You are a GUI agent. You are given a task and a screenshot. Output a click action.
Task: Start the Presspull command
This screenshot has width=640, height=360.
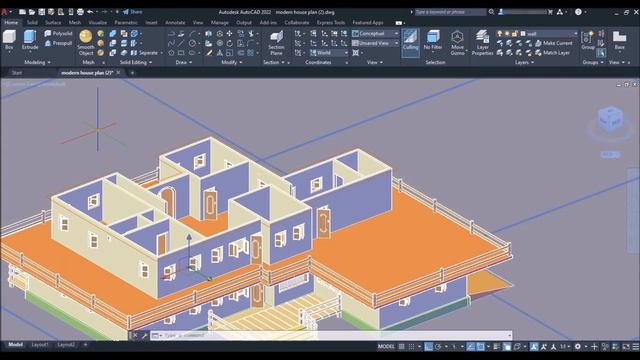(58, 43)
